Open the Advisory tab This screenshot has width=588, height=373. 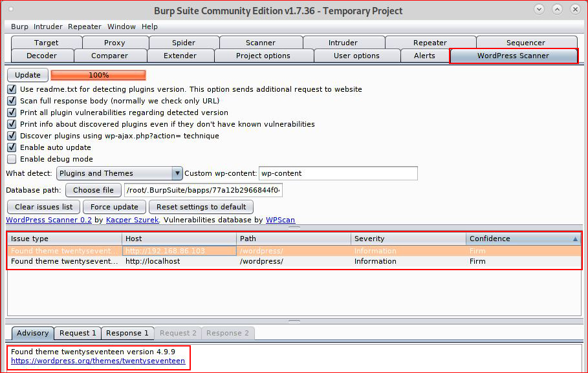[32, 333]
